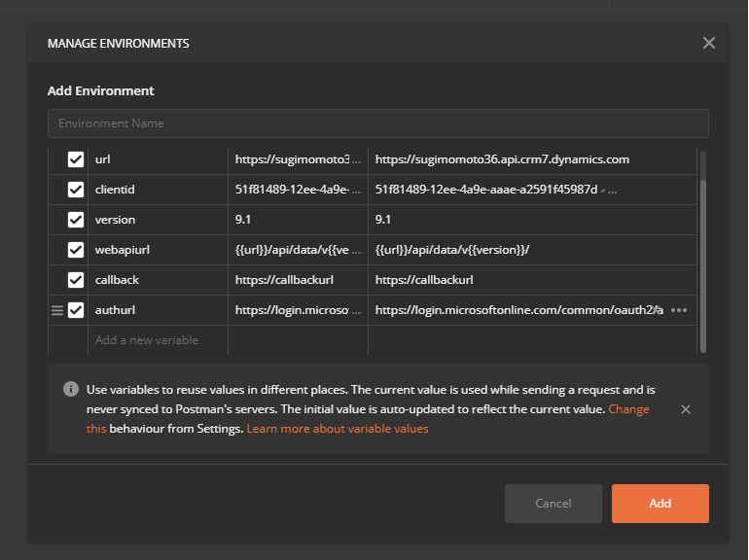Close the Manage Environments dialog

[708, 43]
